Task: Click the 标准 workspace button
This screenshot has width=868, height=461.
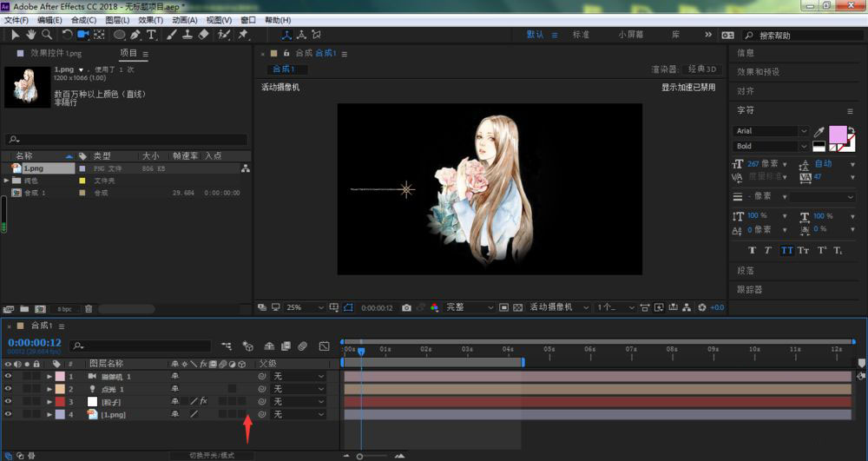Action: pyautogui.click(x=581, y=35)
